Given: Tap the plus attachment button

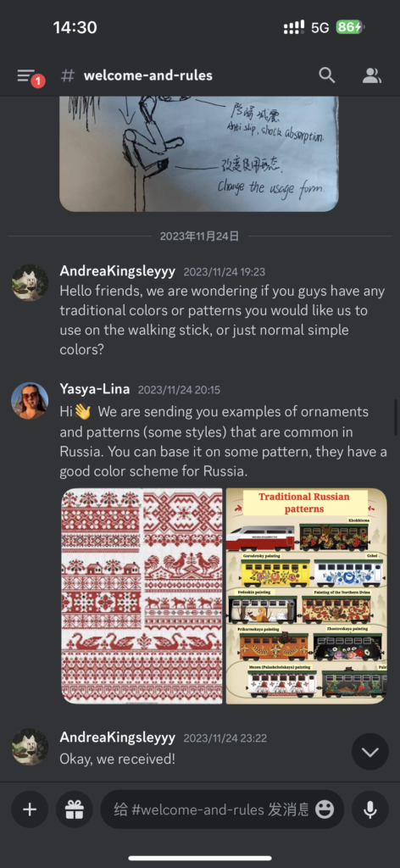Looking at the screenshot, I should point(30,810).
